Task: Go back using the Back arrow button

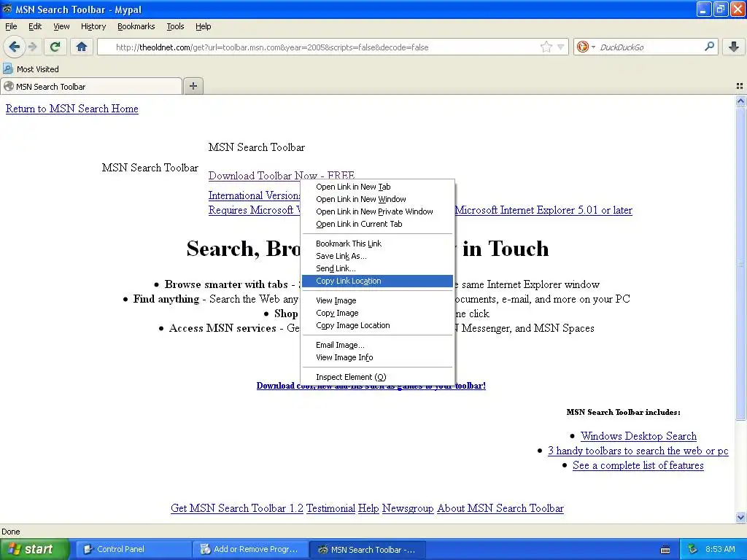Action: click(15, 47)
